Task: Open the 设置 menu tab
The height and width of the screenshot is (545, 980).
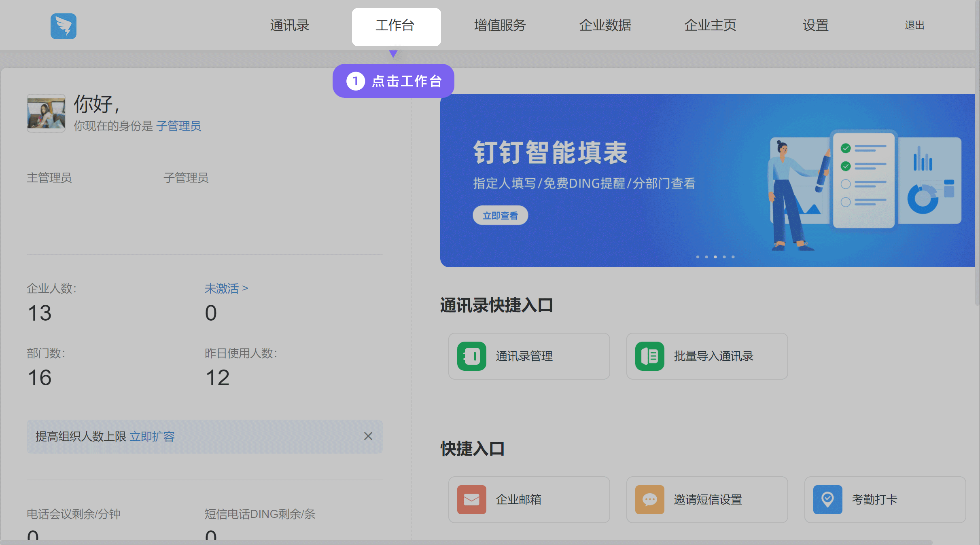Action: point(815,25)
